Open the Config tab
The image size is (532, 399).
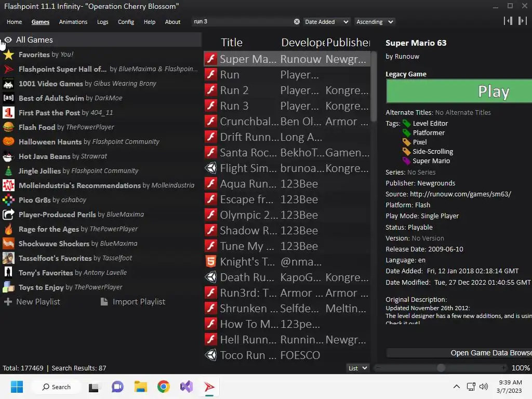pos(126,22)
